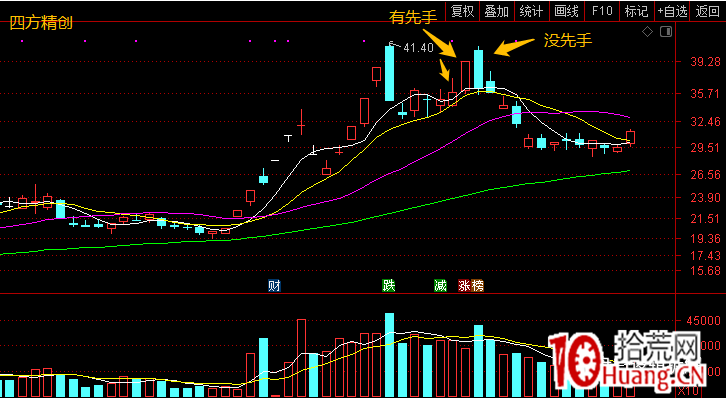Click the tallest cyan volume bar

389,354
